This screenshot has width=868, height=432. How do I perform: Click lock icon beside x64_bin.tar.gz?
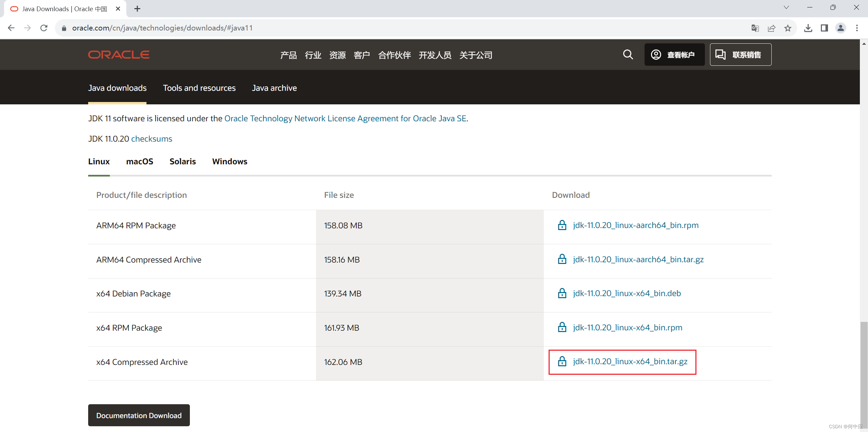(x=562, y=361)
